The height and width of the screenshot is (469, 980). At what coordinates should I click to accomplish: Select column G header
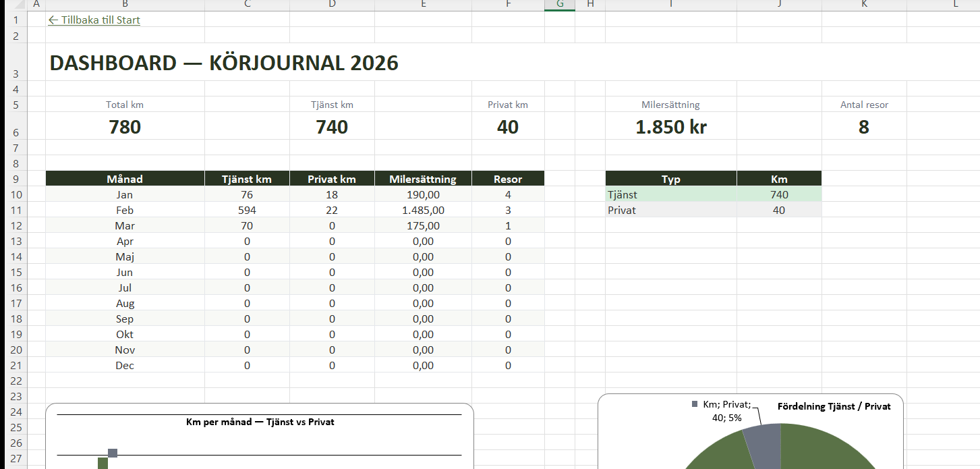(560, 5)
